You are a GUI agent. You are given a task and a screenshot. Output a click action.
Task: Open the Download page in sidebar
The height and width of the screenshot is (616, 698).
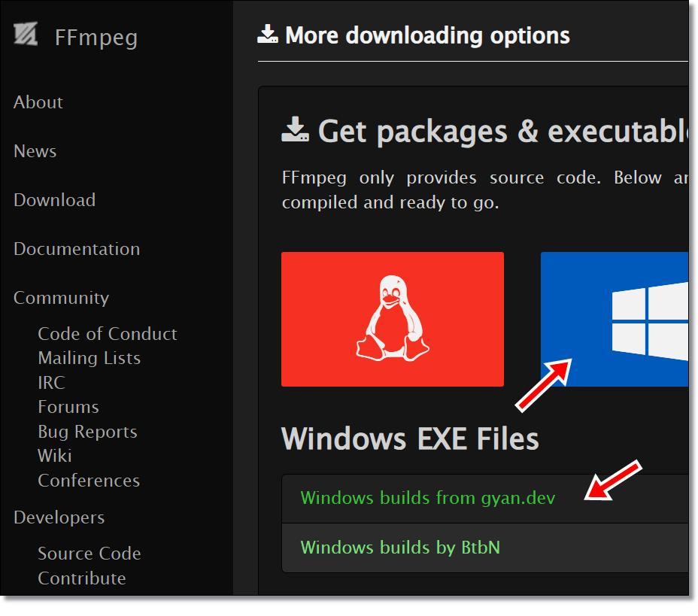pyautogui.click(x=55, y=200)
